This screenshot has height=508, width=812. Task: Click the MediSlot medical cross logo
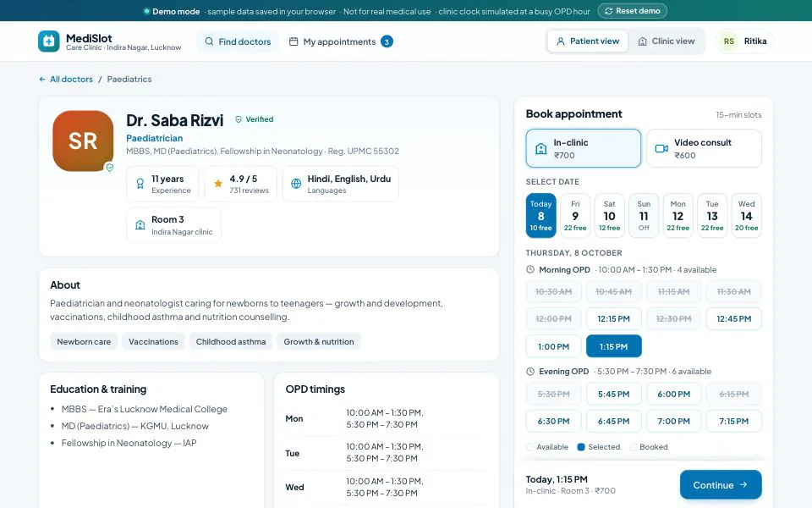tap(49, 41)
